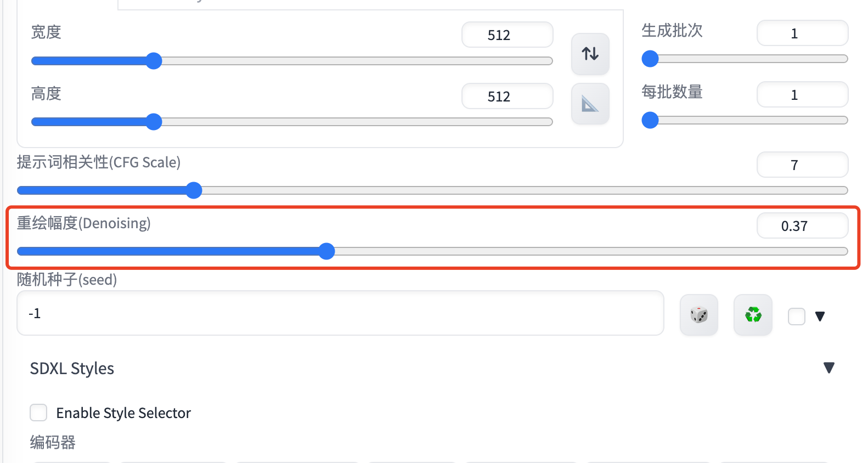Enable Style Selector checkbox
Screen dimensions: 868x463
pyautogui.click(x=38, y=413)
